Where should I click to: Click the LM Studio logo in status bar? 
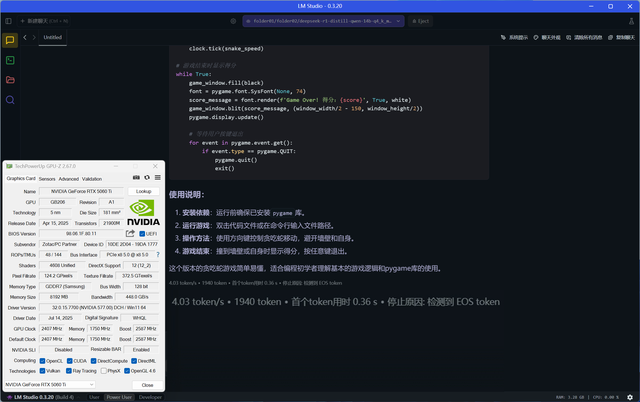point(9,397)
